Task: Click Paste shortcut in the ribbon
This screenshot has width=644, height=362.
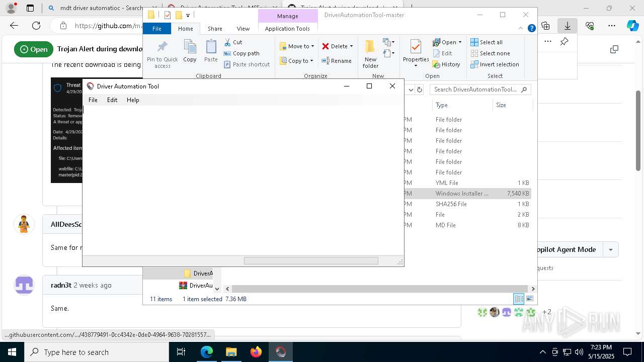Action: coord(247,64)
